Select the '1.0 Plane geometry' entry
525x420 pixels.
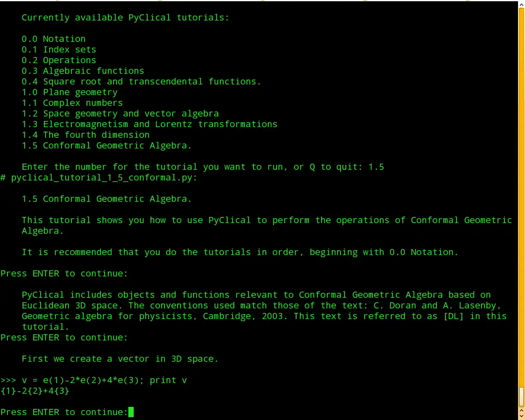point(70,92)
